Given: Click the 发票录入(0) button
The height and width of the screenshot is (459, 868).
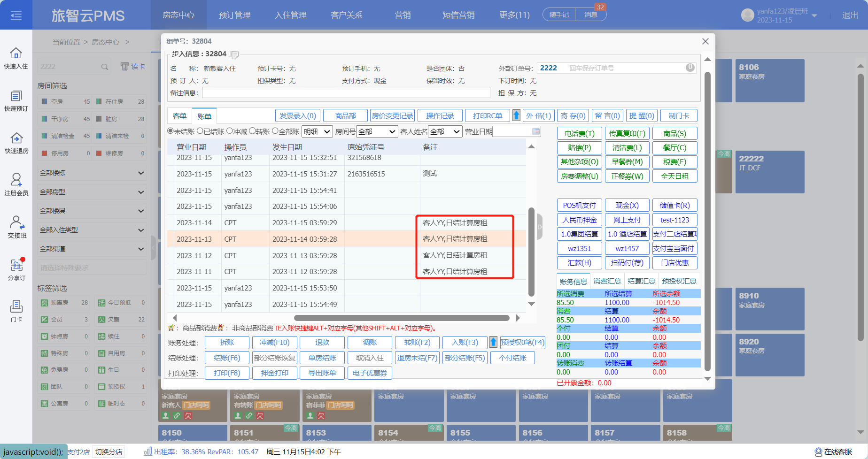Looking at the screenshot, I should point(298,115).
